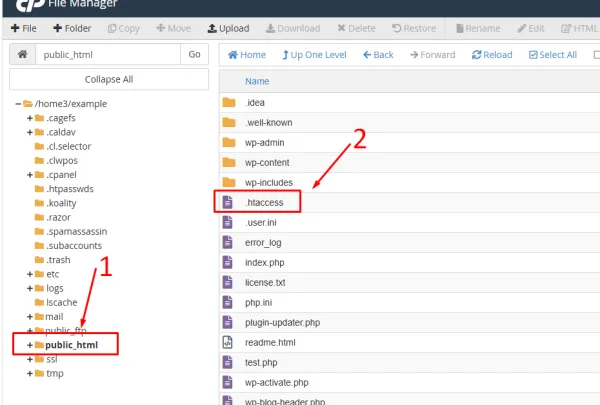Click the .idea folder icon
600x405 pixels.
coord(229,103)
